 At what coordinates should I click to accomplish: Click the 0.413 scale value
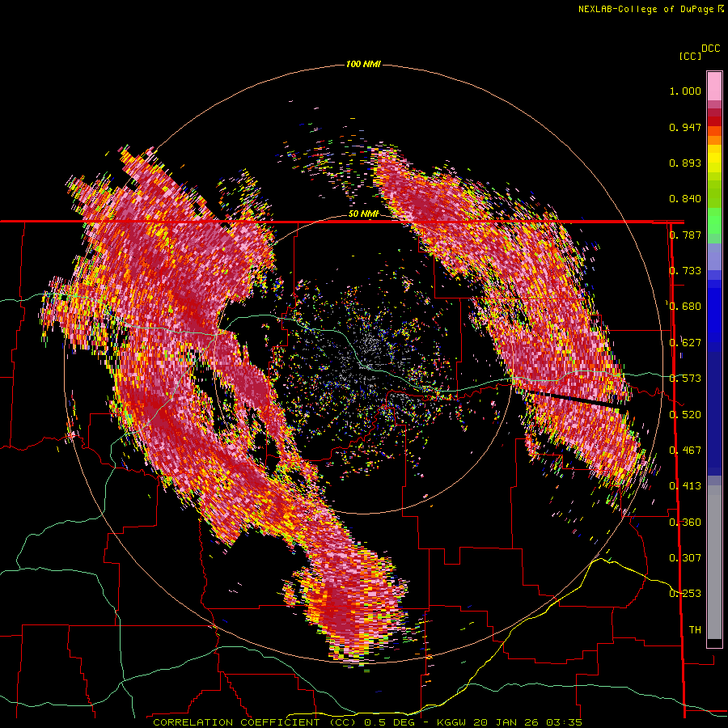click(x=685, y=486)
